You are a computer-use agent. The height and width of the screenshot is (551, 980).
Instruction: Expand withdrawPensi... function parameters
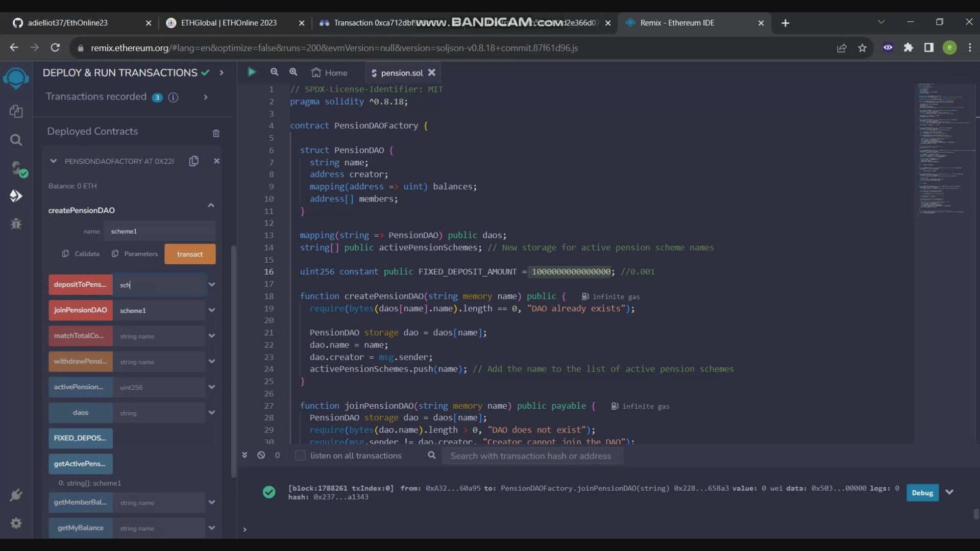point(212,361)
